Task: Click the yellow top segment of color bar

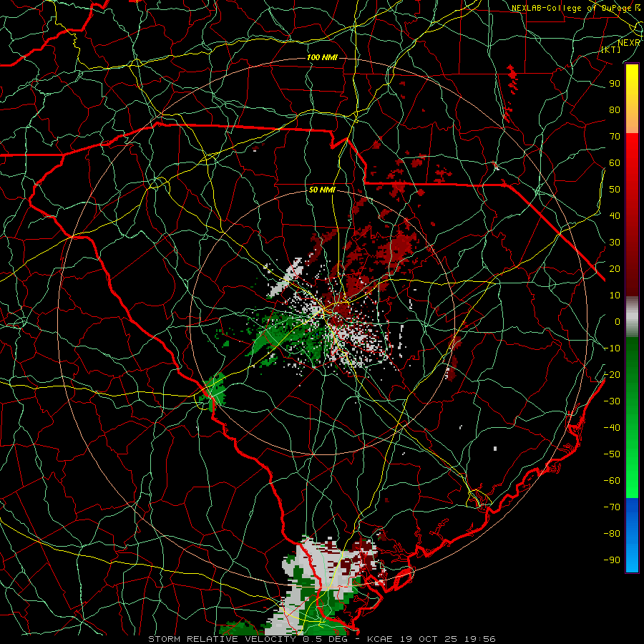Action: coord(632,99)
